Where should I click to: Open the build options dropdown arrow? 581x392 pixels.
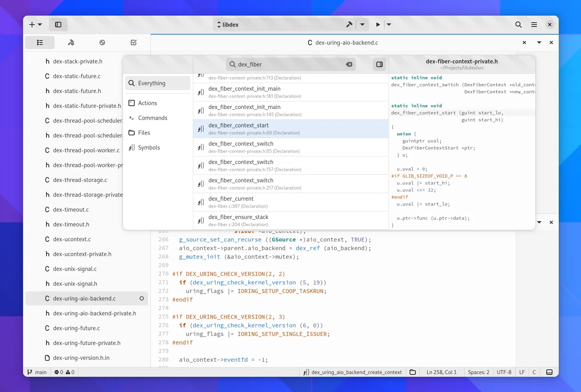click(362, 25)
